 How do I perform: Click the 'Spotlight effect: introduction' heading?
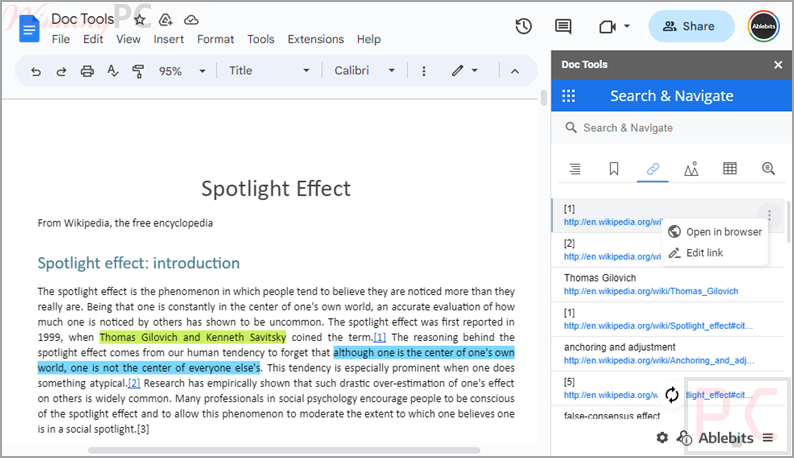(x=139, y=263)
